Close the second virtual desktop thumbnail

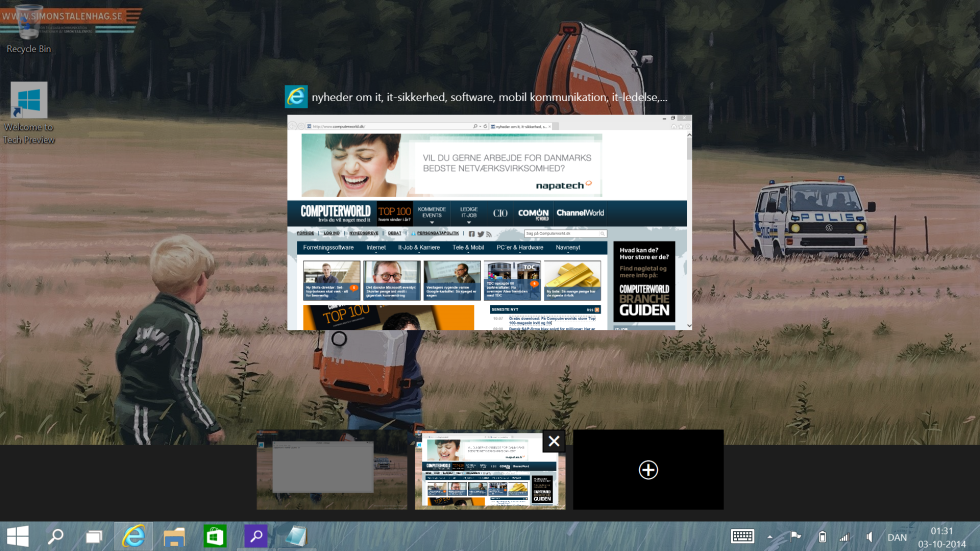pyautogui.click(x=554, y=441)
